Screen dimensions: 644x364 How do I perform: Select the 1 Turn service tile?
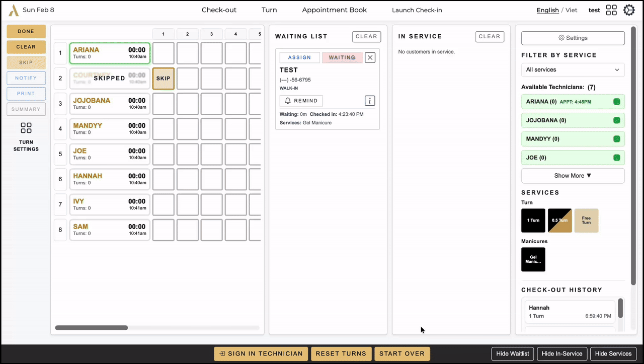[x=533, y=221]
